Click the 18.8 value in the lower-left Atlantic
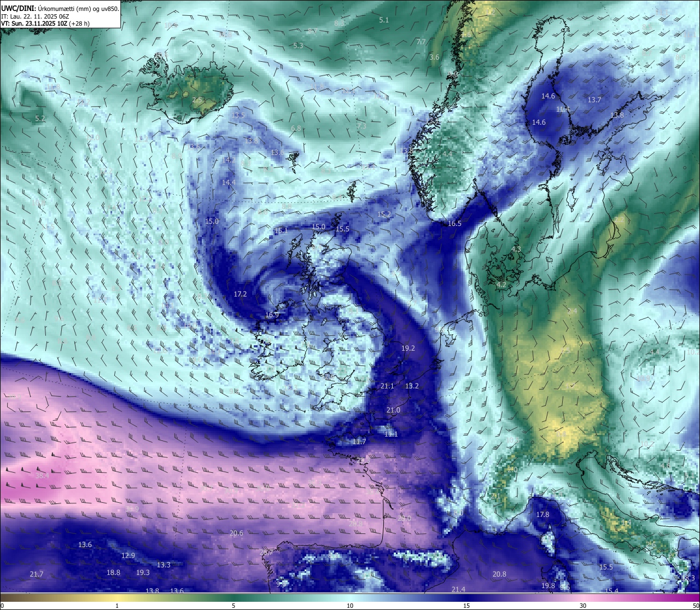 [x=113, y=572]
